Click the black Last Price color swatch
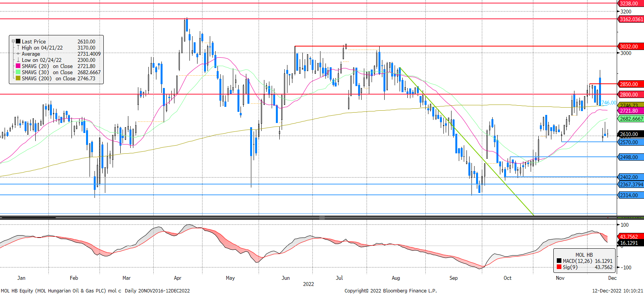Image resolution: width=644 pixels, height=294 pixels. click(x=18, y=41)
